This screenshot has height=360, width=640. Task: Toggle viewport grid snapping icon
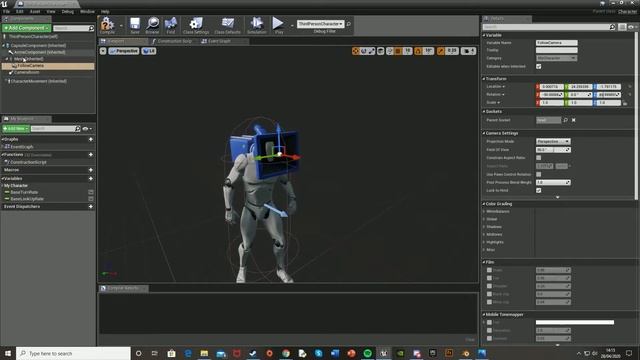tap(398, 51)
